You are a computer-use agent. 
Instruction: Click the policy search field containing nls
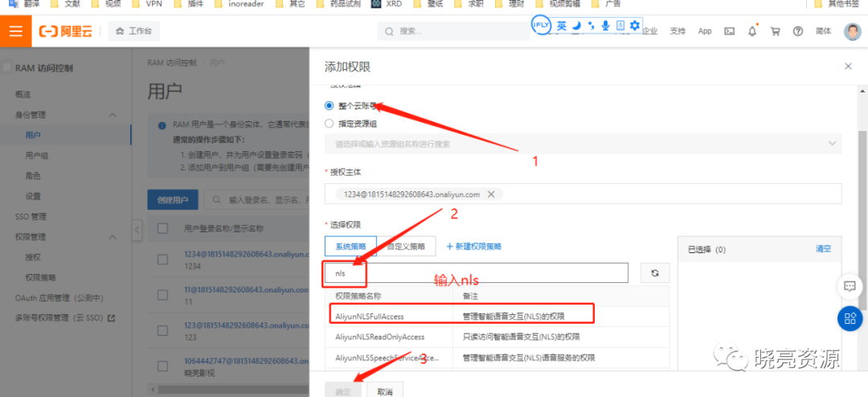click(476, 273)
